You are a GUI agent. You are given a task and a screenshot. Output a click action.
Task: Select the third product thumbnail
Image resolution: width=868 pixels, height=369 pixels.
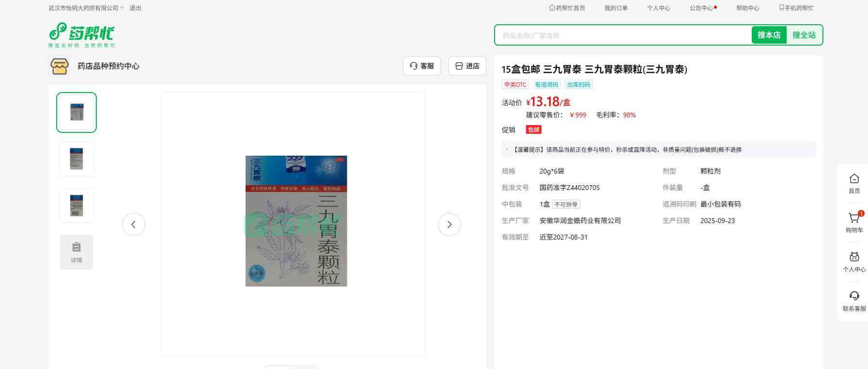[x=77, y=206]
